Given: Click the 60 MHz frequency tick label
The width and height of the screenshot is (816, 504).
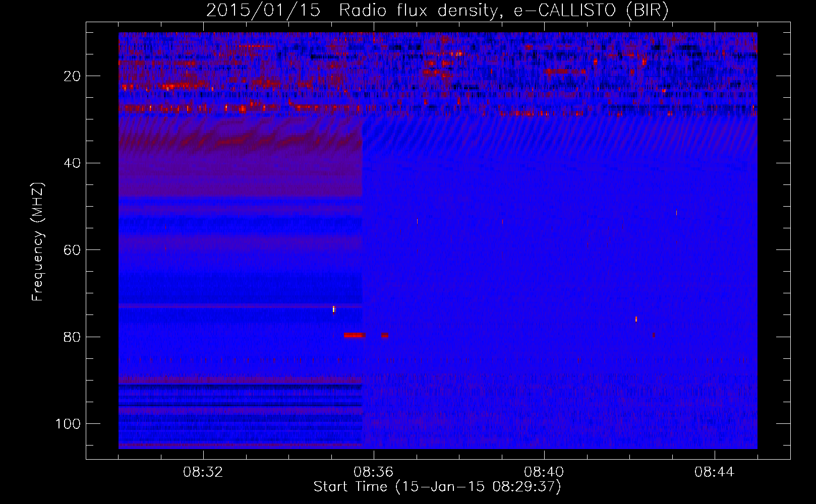Looking at the screenshot, I should [x=73, y=250].
